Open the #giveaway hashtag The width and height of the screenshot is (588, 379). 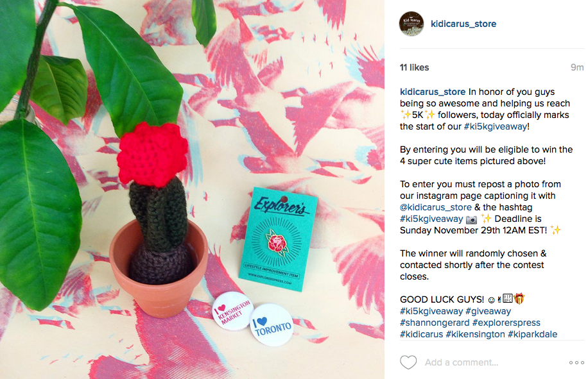[x=489, y=311]
